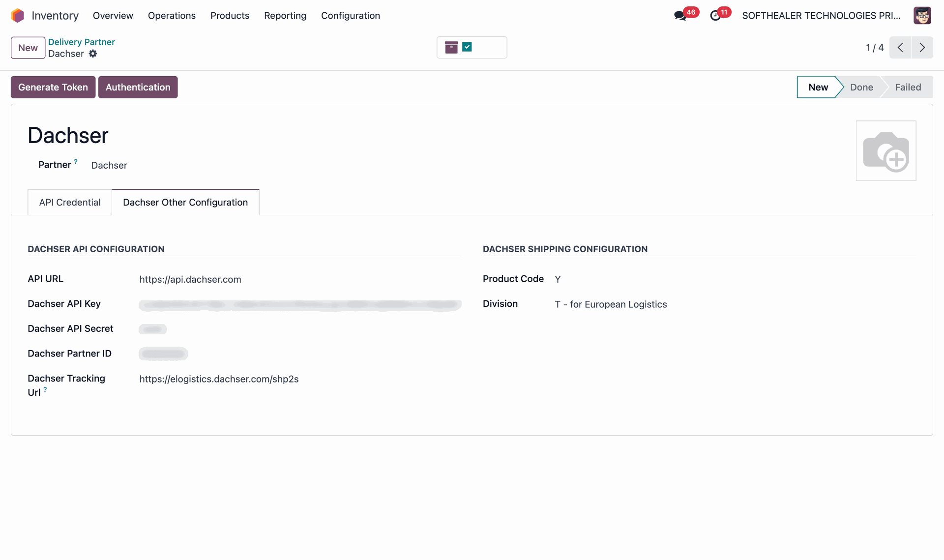
Task: Go to next record arrow
Action: [x=922, y=48]
